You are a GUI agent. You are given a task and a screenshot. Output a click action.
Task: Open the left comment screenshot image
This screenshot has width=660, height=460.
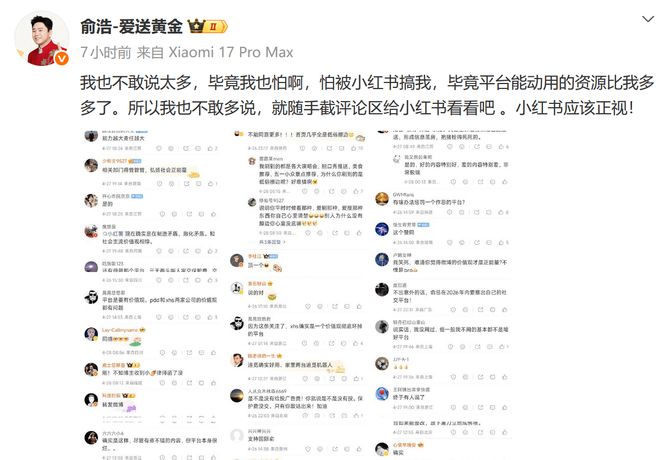pos(152,295)
